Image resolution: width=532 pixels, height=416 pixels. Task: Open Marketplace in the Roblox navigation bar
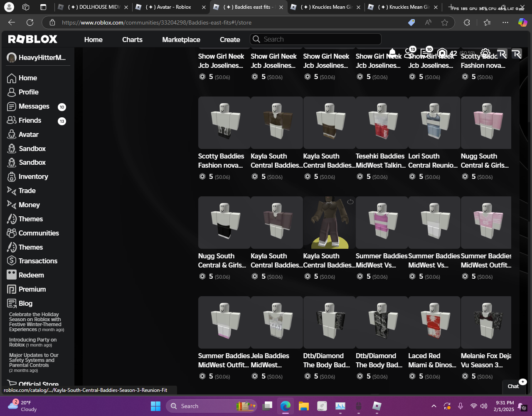coord(181,40)
